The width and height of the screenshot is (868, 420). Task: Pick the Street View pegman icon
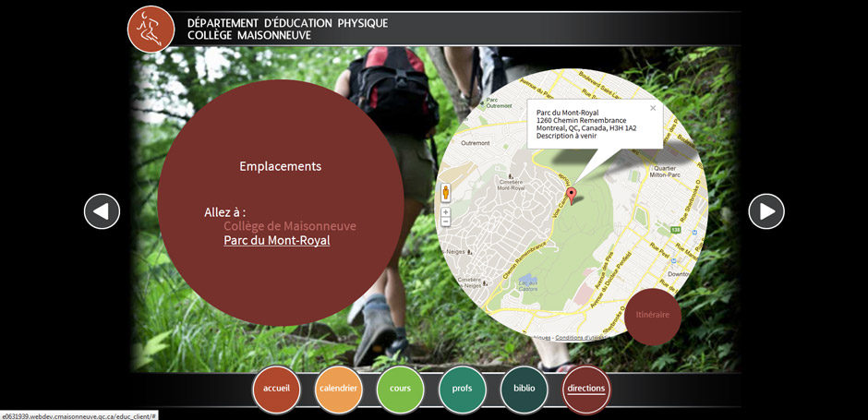[446, 193]
